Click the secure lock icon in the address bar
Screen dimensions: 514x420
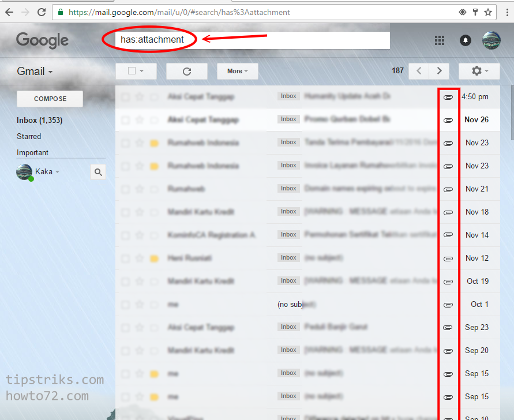(61, 12)
